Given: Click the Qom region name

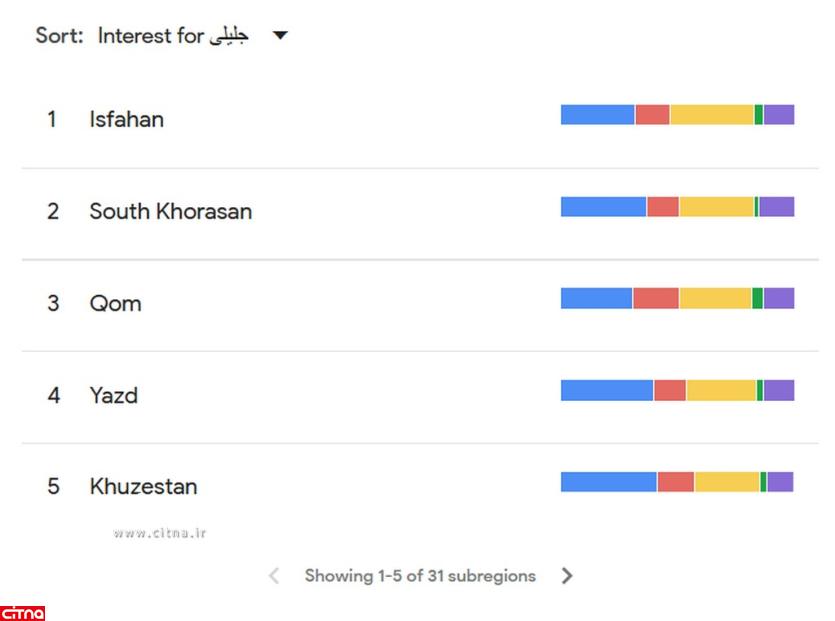Looking at the screenshot, I should click(115, 303).
